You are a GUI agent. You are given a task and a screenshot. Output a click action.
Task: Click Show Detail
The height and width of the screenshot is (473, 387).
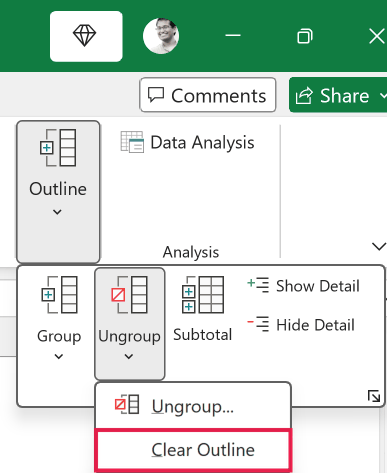(303, 286)
